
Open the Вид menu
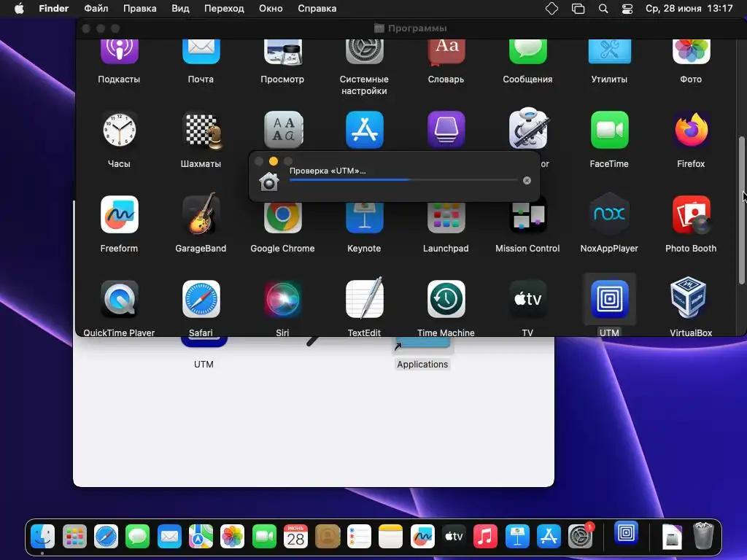[x=181, y=9]
